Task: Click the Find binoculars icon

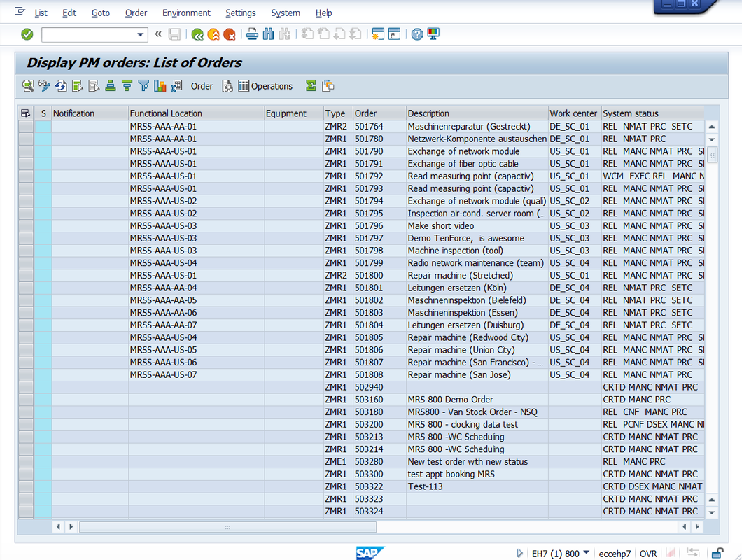Action: click(x=268, y=34)
